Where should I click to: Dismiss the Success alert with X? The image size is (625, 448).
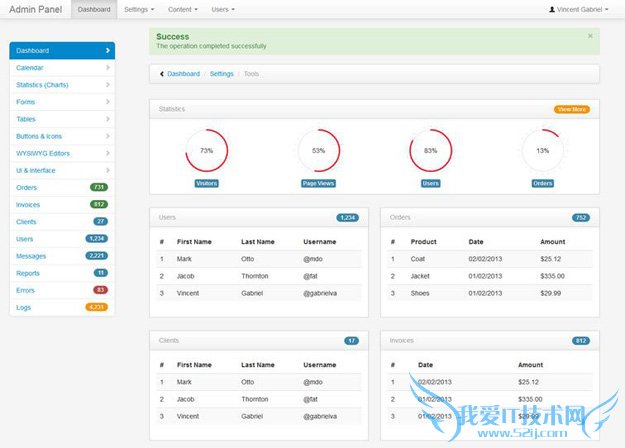[x=590, y=36]
